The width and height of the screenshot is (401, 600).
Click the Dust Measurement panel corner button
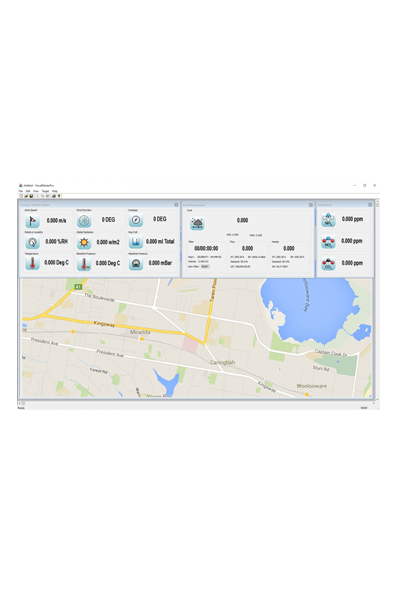pyautogui.click(x=311, y=205)
